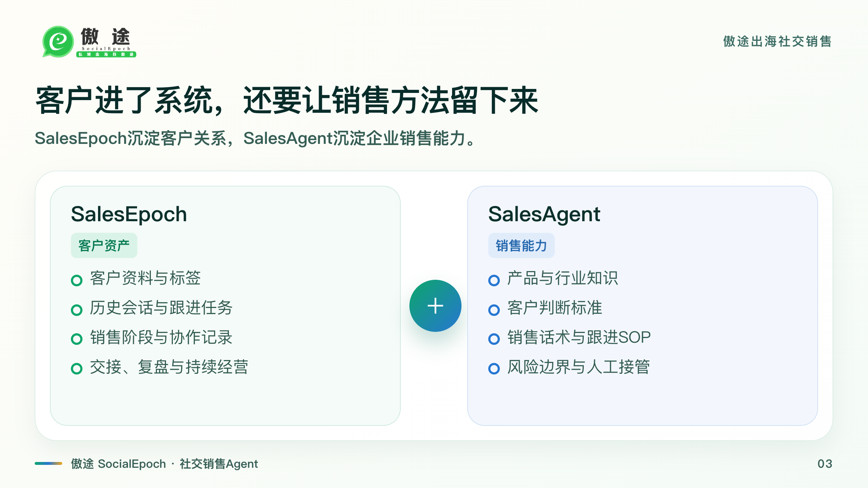This screenshot has width=868, height=488.
Task: Click the green bullet beside 销售阶段与协作记录
Action: [77, 339]
